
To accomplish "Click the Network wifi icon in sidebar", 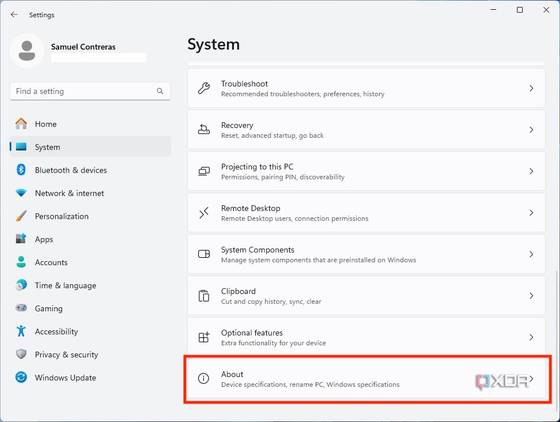I will pyautogui.click(x=21, y=193).
